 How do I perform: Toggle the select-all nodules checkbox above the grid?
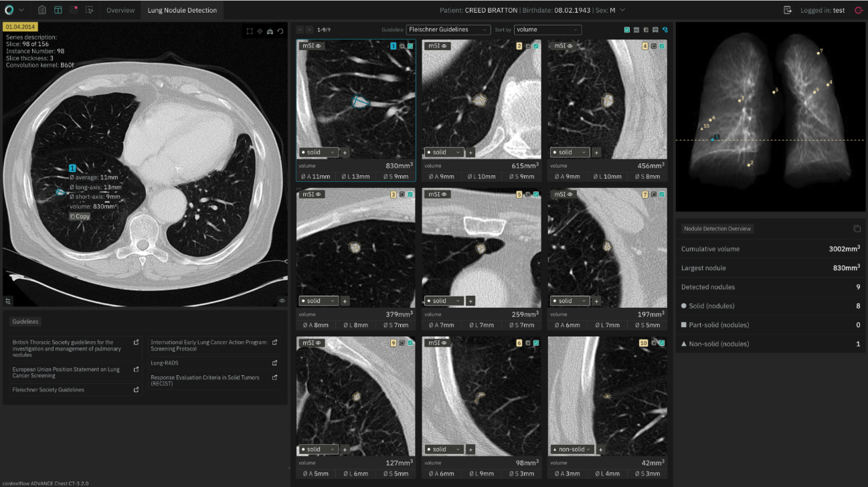(x=626, y=30)
